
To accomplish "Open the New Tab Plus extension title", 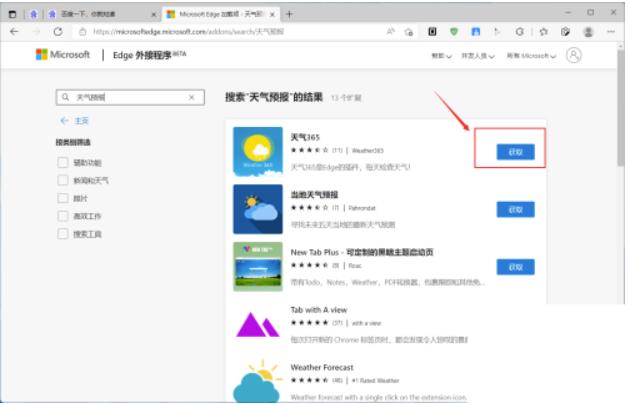I will [362, 252].
